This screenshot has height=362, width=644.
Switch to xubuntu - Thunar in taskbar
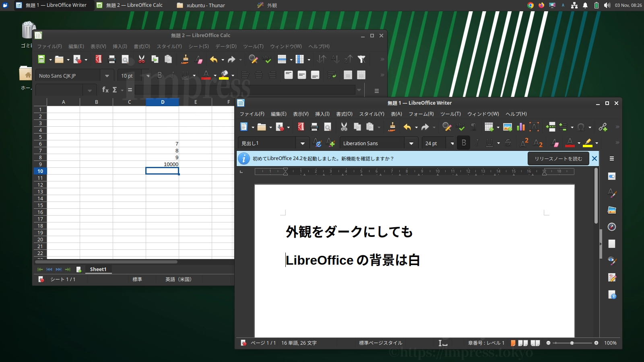(201, 5)
